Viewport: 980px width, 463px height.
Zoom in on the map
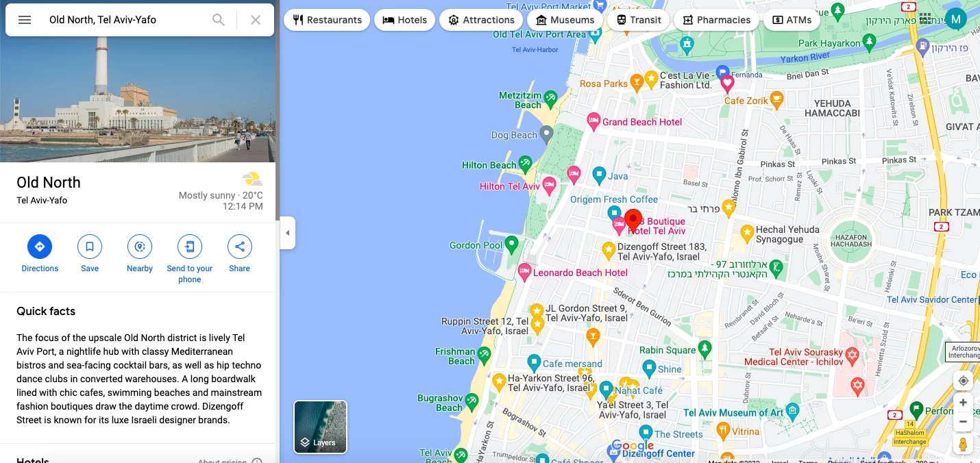point(963,403)
